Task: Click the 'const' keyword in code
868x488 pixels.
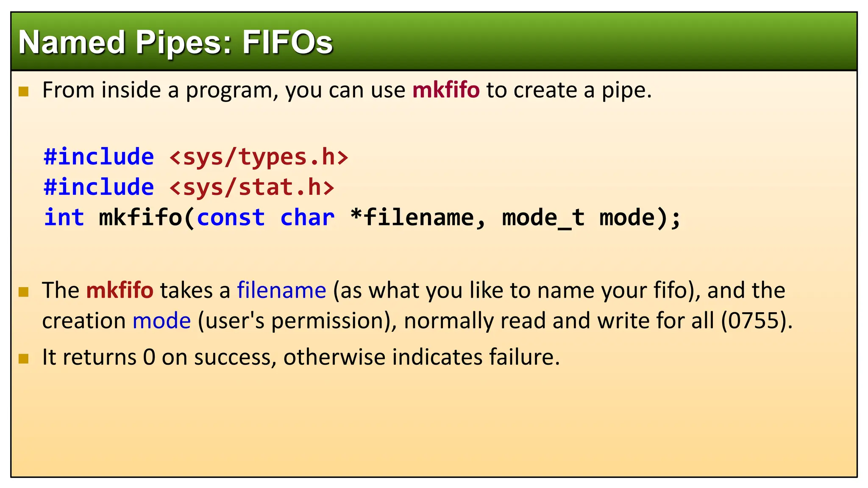Action: click(x=231, y=218)
